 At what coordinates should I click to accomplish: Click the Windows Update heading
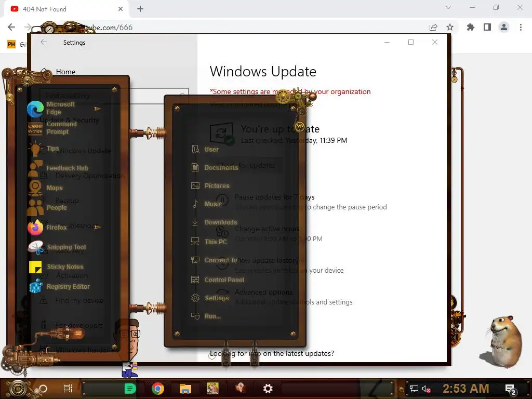point(263,72)
